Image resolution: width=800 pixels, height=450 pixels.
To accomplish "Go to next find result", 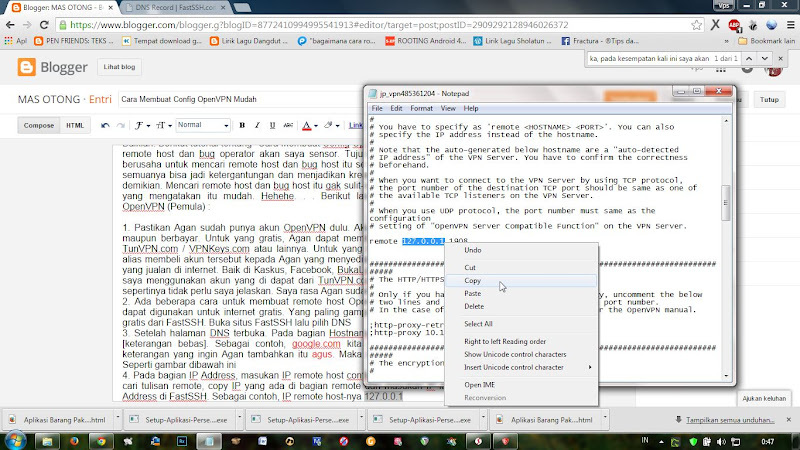I will tap(765, 58).
